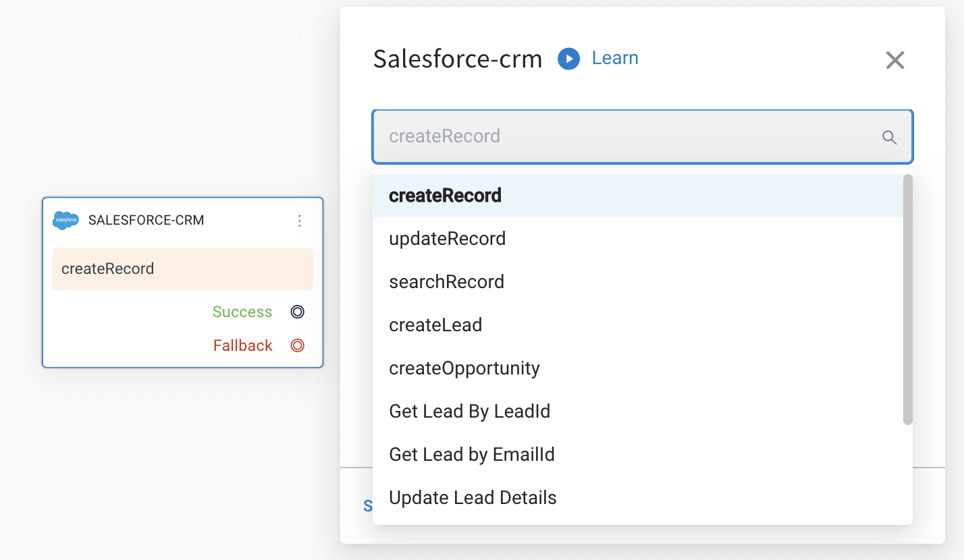Click the blue play icon beside Learn
964x560 pixels.
click(x=568, y=59)
